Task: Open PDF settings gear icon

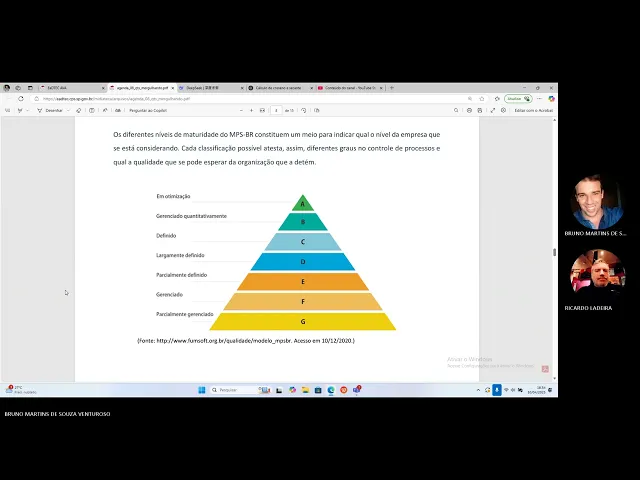Action: point(503,111)
